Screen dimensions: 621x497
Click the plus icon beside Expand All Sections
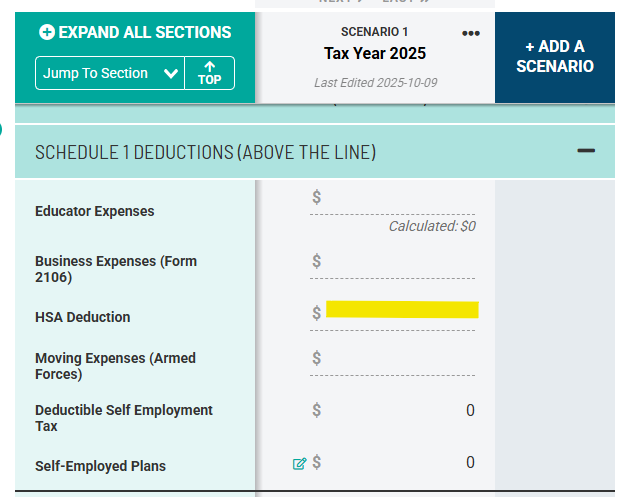click(x=46, y=32)
